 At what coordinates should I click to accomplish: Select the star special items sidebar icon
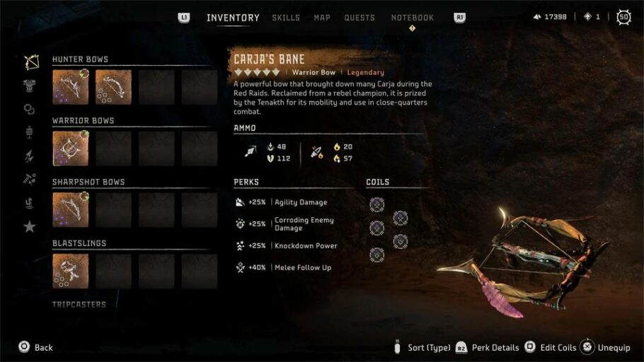click(x=30, y=226)
